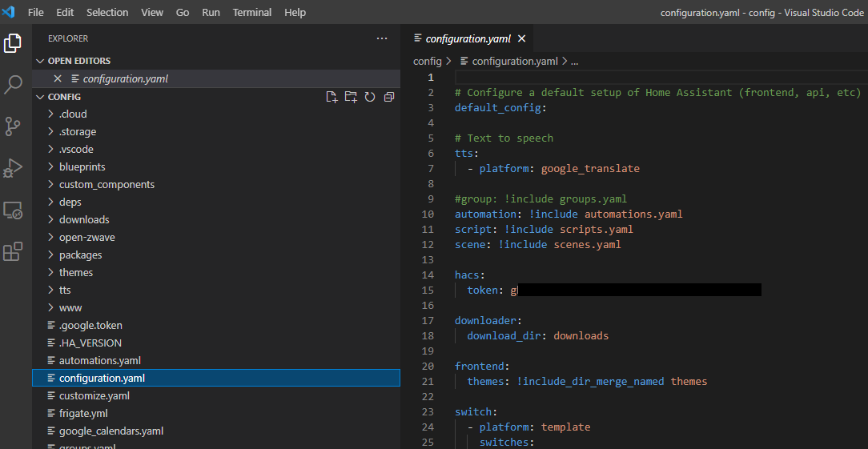This screenshot has height=449, width=868.
Task: Click config in the breadcrumb path
Action: pos(428,62)
